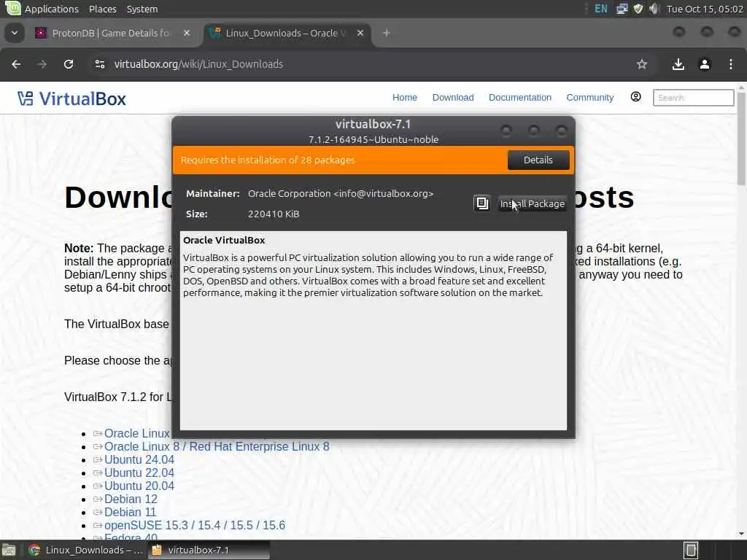Select the Linux_Downloads Oracle tab

point(287,34)
